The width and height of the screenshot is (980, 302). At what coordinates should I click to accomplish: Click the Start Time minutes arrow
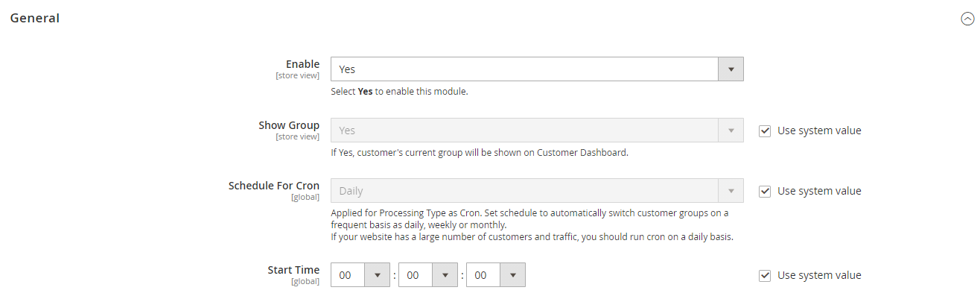pos(445,275)
